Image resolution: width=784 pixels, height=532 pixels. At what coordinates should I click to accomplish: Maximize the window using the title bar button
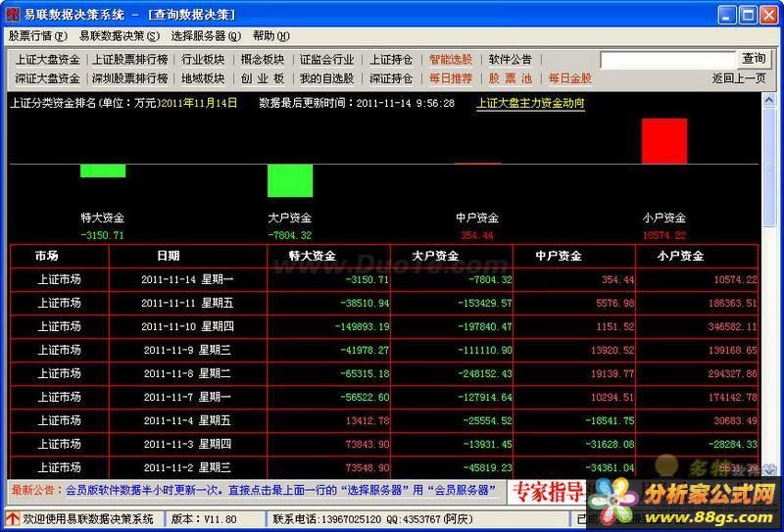pos(748,15)
